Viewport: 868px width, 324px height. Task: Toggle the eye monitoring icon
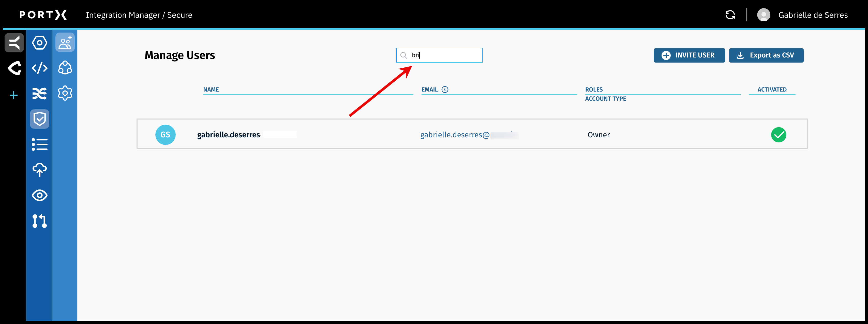[39, 195]
